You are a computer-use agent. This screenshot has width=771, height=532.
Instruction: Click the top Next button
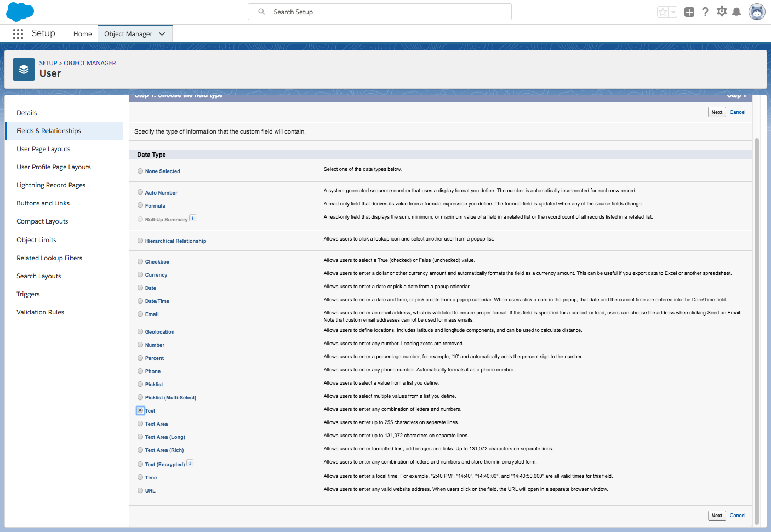(x=717, y=112)
